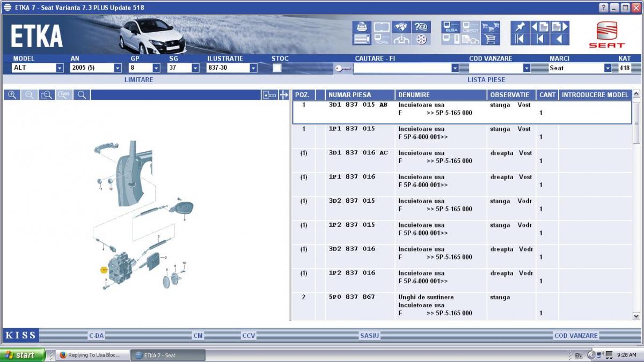Click the COD VANZARE button at bottom

tap(575, 336)
